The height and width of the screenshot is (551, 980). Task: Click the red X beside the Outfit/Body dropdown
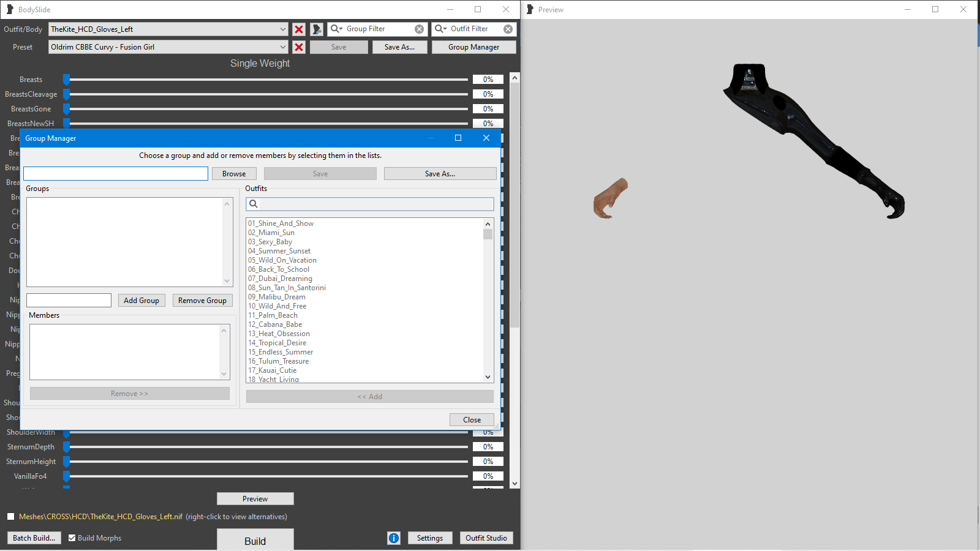(299, 29)
